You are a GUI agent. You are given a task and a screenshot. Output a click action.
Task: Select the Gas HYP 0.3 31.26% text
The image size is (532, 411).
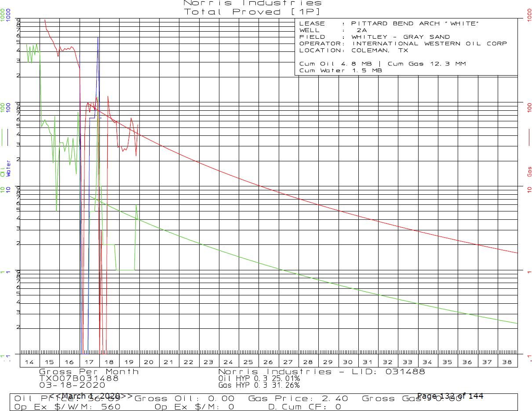[x=259, y=385]
